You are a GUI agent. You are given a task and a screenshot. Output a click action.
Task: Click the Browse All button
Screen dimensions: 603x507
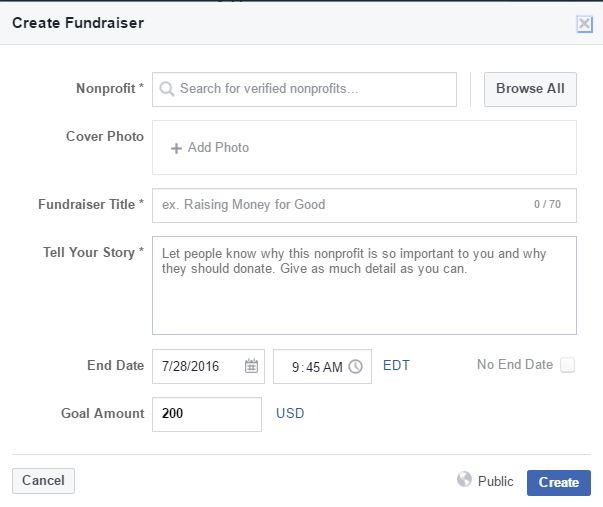pos(530,89)
